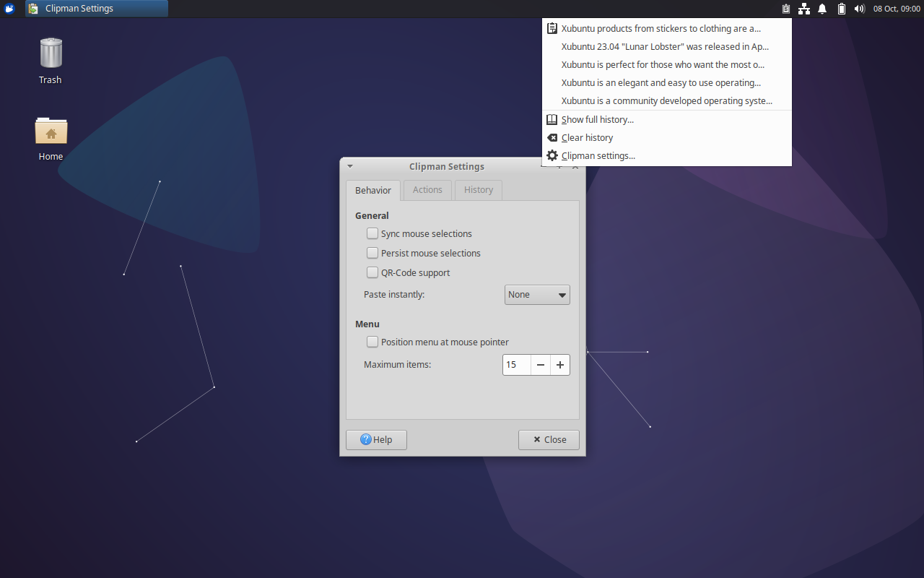
Task: Click the Maximum items value field
Action: point(517,365)
